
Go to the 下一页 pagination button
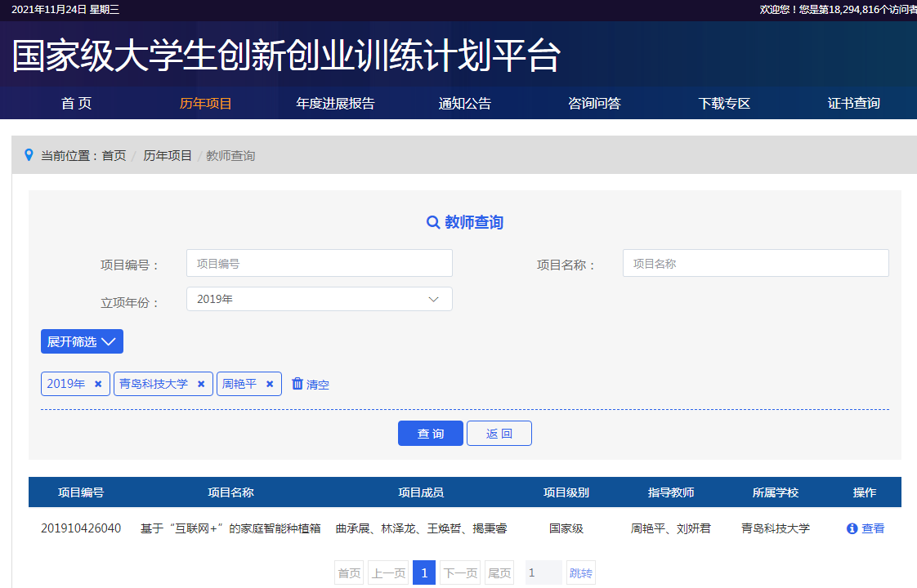pyautogui.click(x=460, y=573)
